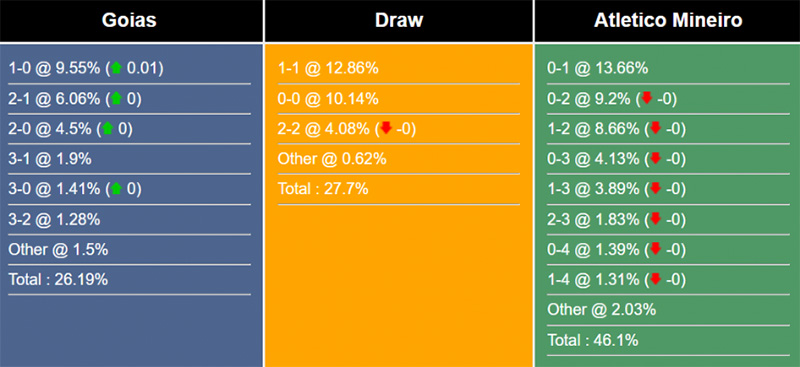This screenshot has height=367, width=800.
Task: Click red down arrow on 2-3 row
Action: click(656, 219)
